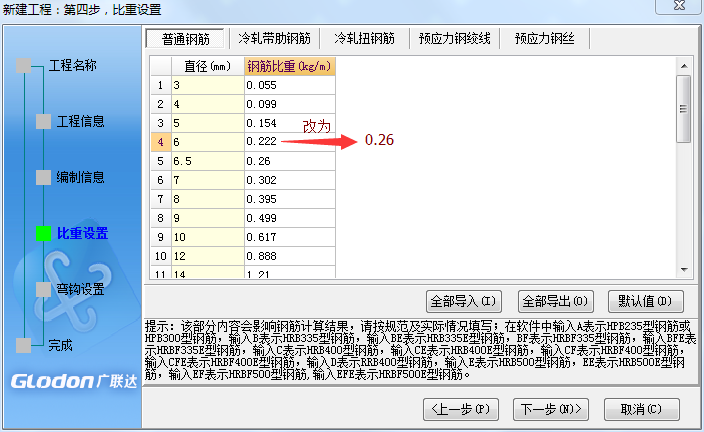Image resolution: width=704 pixels, height=432 pixels.
Task: Open the 冷轧扭钢筋 tab
Action: click(364, 39)
